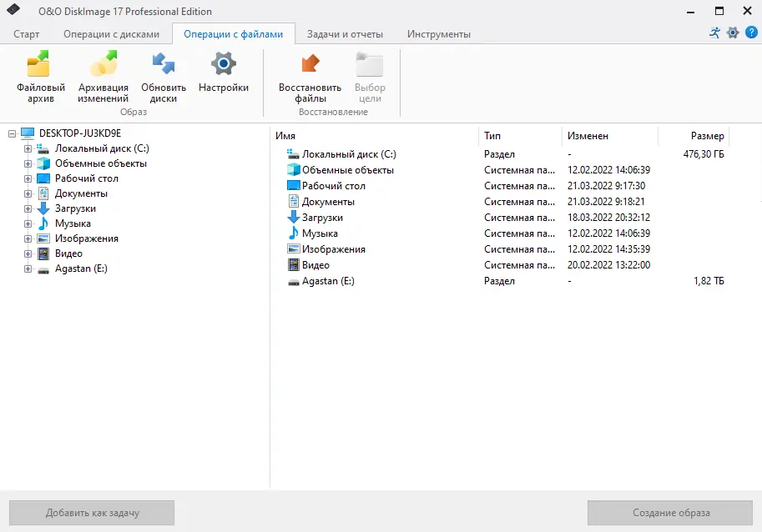Image resolution: width=762 pixels, height=532 pixels.
Task: Click the Обновить диски arrows icon
Action: pyautogui.click(x=164, y=63)
